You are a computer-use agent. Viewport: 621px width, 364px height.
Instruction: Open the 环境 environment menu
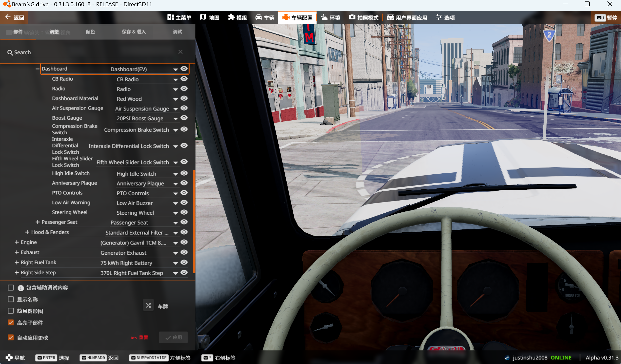click(x=331, y=17)
